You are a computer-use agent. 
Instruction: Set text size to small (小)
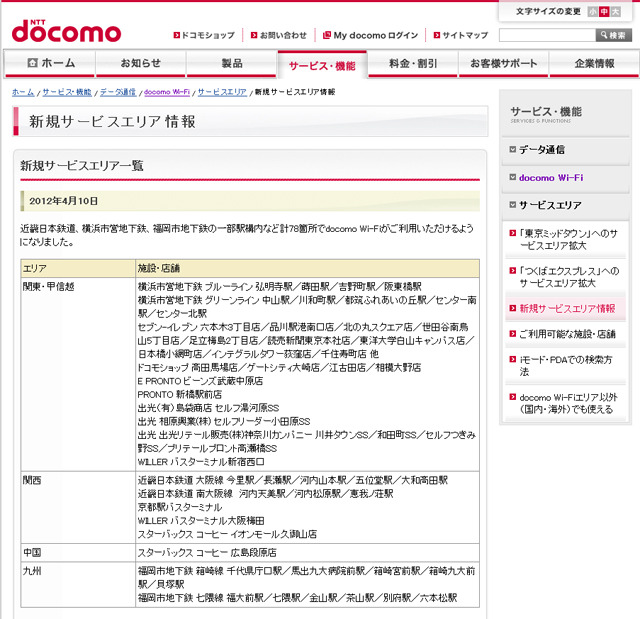tap(592, 12)
